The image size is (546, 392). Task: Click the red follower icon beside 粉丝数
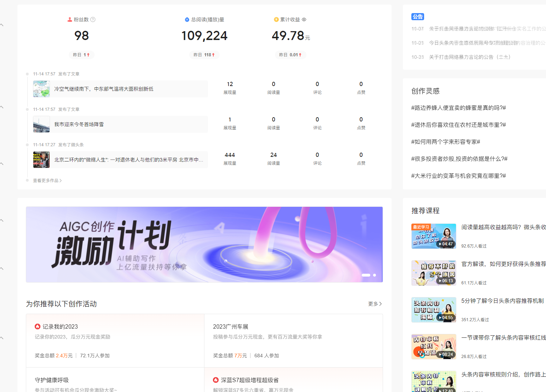(x=70, y=19)
